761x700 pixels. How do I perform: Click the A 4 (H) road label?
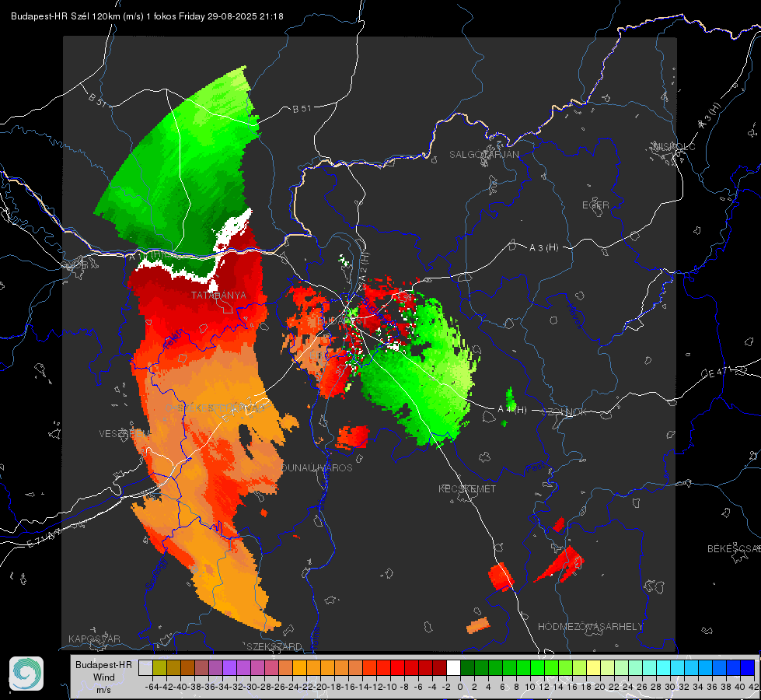512,410
